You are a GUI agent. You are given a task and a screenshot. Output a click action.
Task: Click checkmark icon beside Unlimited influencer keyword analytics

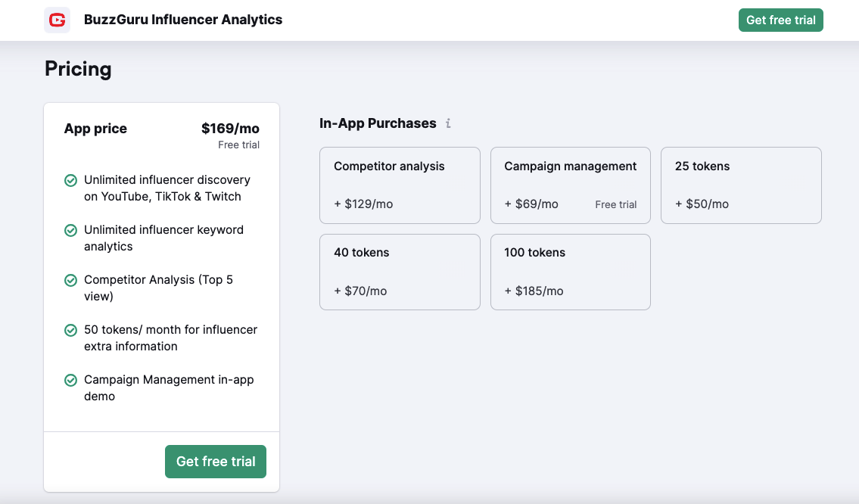(x=70, y=231)
